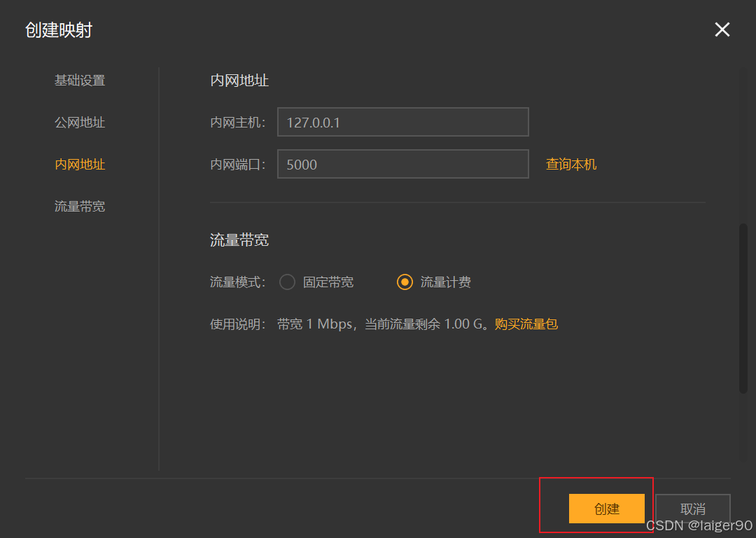
Task: Click the 内网主机: label
Action: point(238,122)
